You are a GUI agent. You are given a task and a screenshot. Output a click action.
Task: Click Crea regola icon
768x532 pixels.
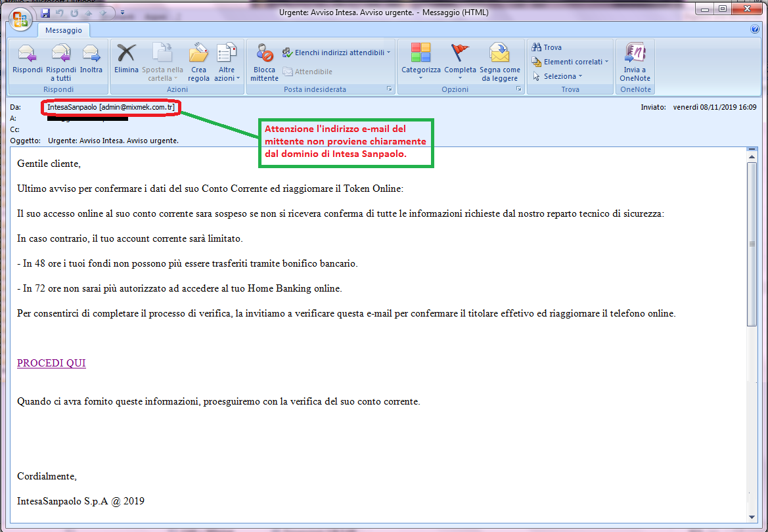[198, 62]
